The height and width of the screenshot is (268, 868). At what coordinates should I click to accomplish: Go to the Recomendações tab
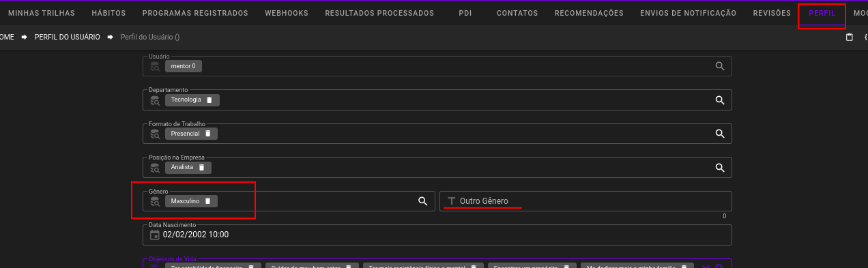click(x=589, y=13)
